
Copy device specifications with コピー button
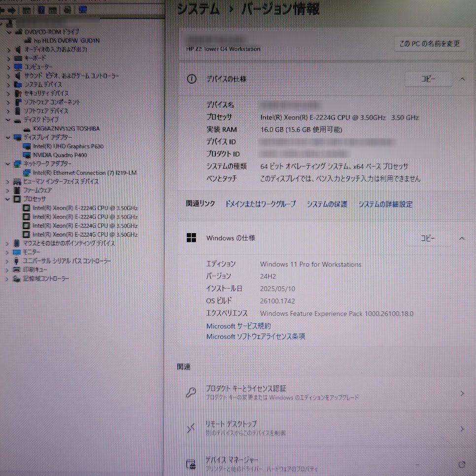428,79
